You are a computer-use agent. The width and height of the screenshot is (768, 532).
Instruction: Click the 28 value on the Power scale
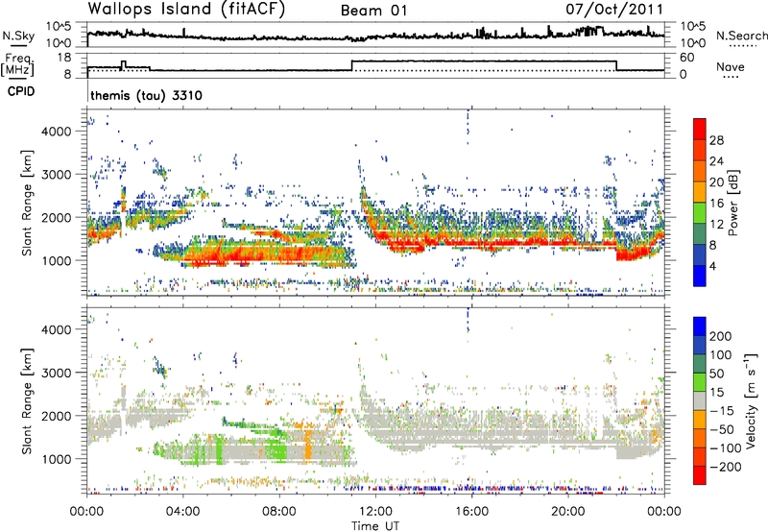point(716,140)
